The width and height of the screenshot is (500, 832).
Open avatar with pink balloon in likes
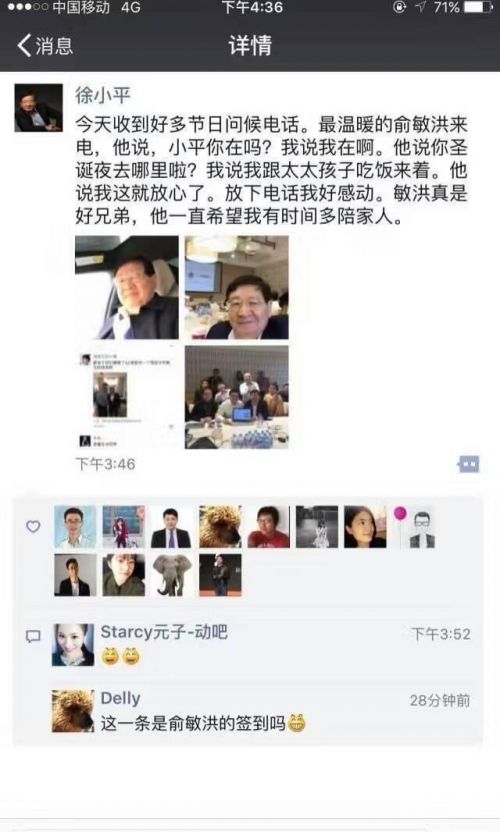point(413,527)
